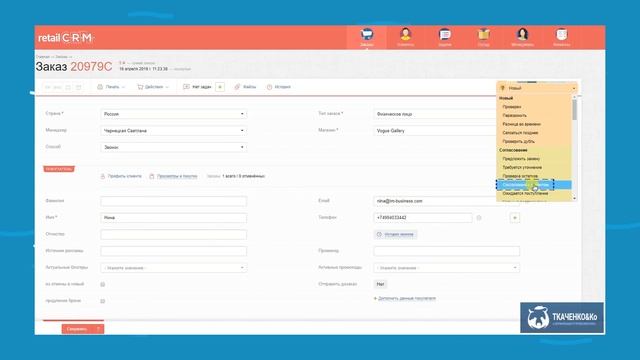The image size is (640, 360).
Task: Open the manager dropdown showing Чернецкая Светлана
Action: pos(173,131)
